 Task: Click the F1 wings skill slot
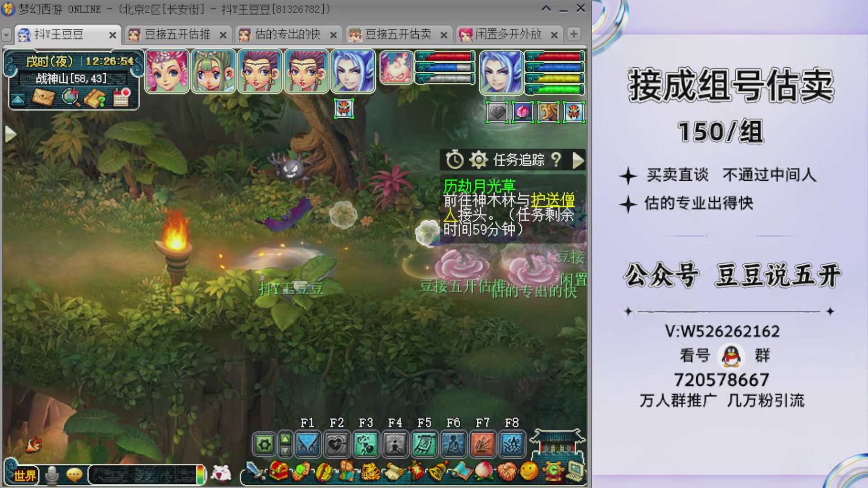pyautogui.click(x=308, y=445)
